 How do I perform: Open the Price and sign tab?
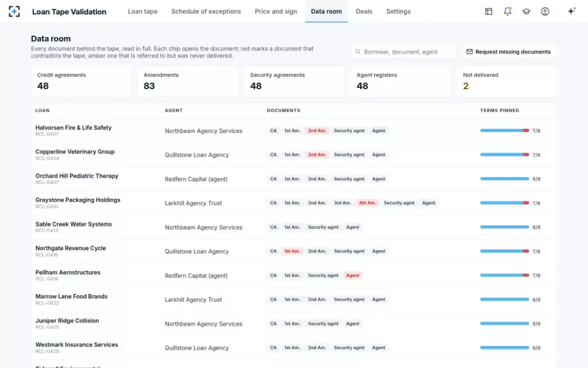(x=276, y=11)
